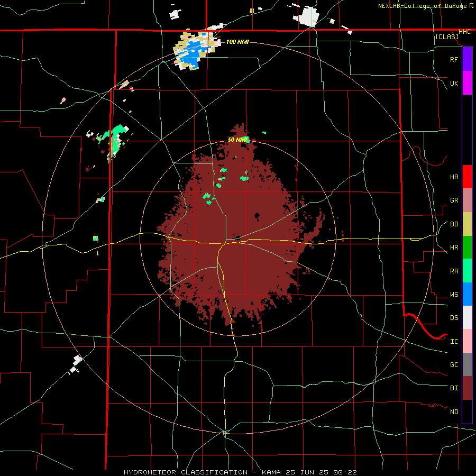Click the white DS legend swatch

[x=467, y=317]
